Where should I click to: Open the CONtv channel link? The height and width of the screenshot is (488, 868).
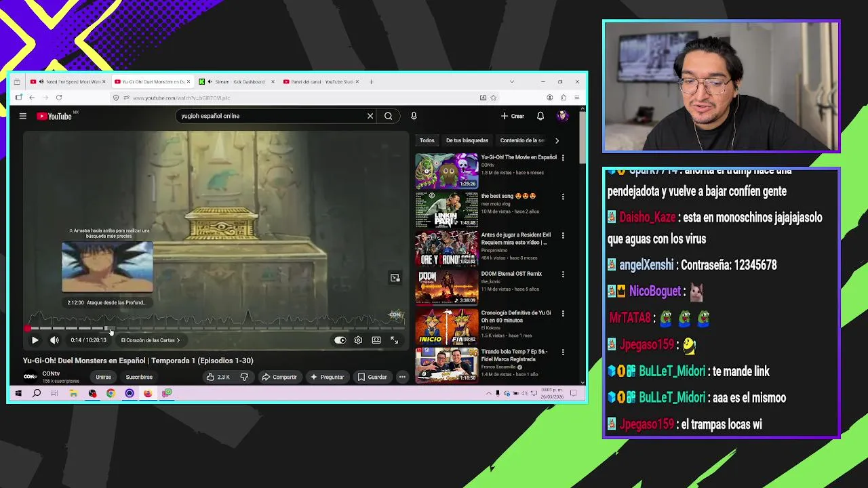[51, 373]
